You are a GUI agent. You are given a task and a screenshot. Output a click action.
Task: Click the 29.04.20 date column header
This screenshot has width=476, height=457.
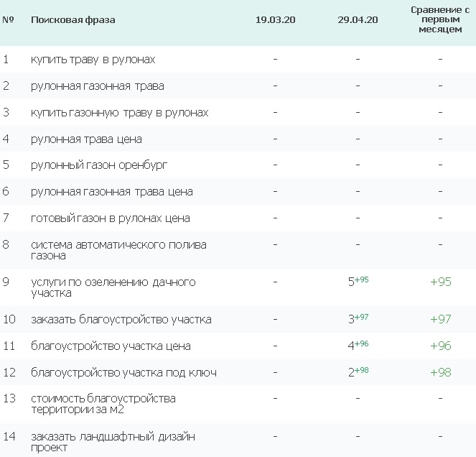[x=358, y=20]
